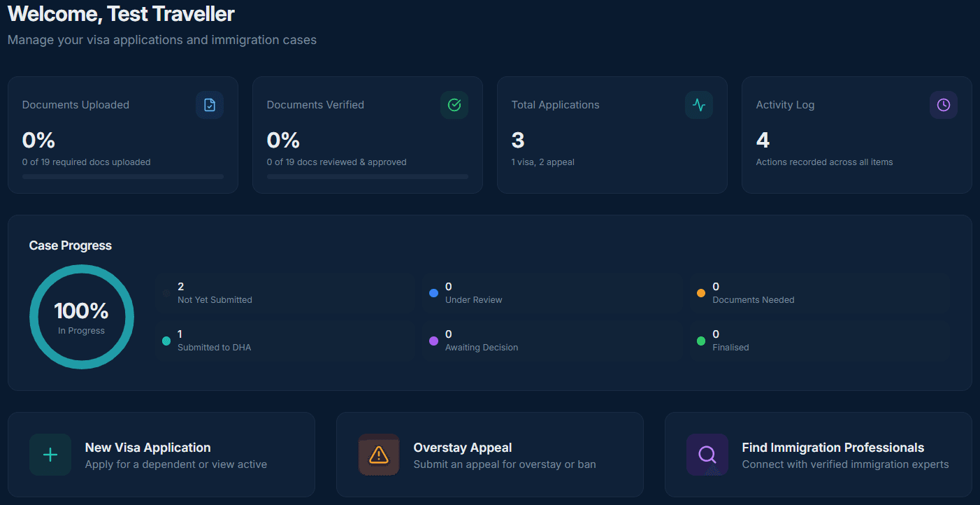Click the 'Welcome, Test Traveller' heading
This screenshot has width=980, height=505.
(121, 13)
